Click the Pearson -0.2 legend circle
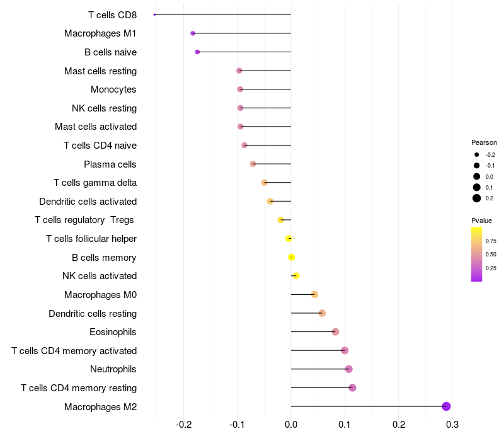This screenshot has width=504, height=441. pyautogui.click(x=477, y=155)
